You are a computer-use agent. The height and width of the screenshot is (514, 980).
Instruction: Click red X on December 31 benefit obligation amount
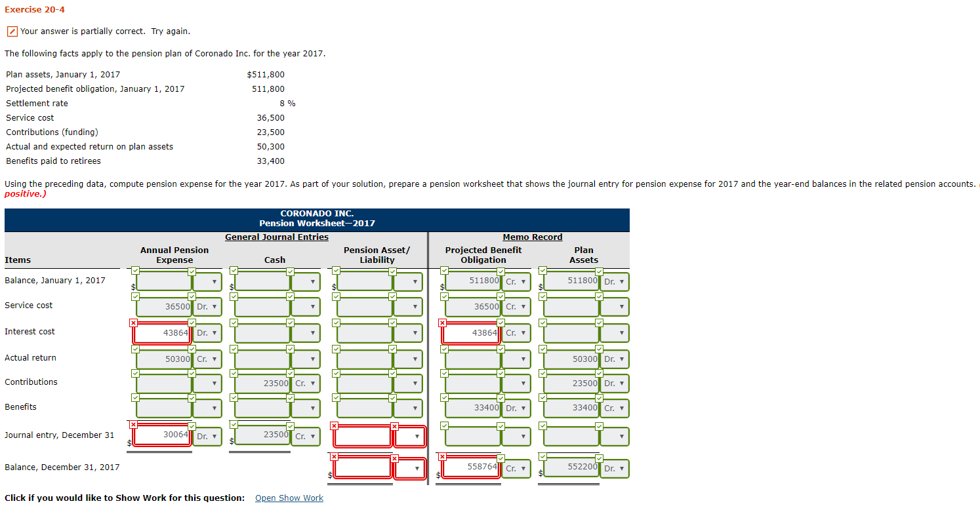443,456
